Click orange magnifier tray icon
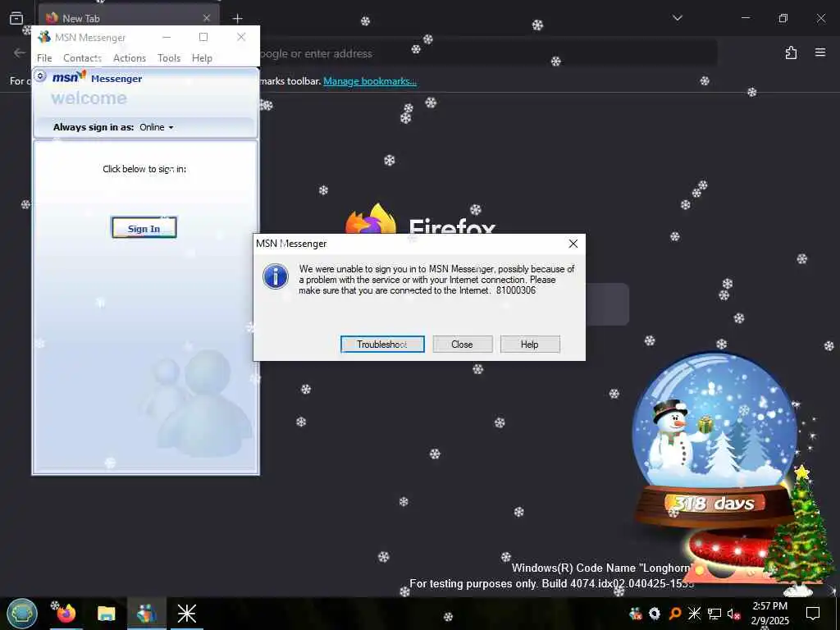The image size is (840, 630). pyautogui.click(x=675, y=614)
